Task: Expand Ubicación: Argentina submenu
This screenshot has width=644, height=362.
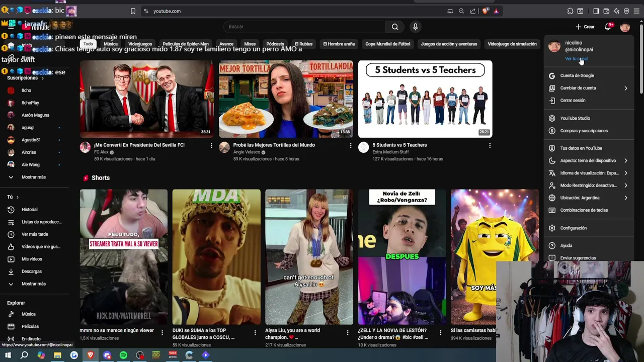Action: [588, 198]
